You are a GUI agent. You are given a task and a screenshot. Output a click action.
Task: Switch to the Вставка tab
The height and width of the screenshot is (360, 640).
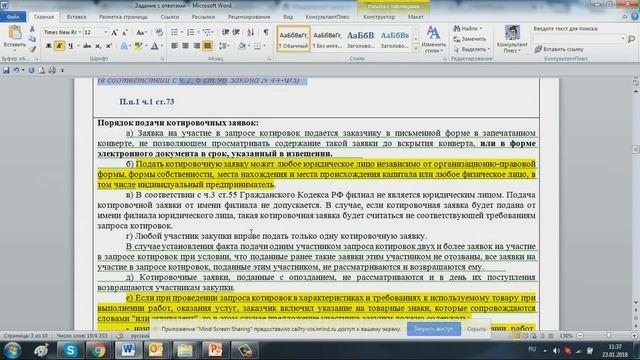76,17
